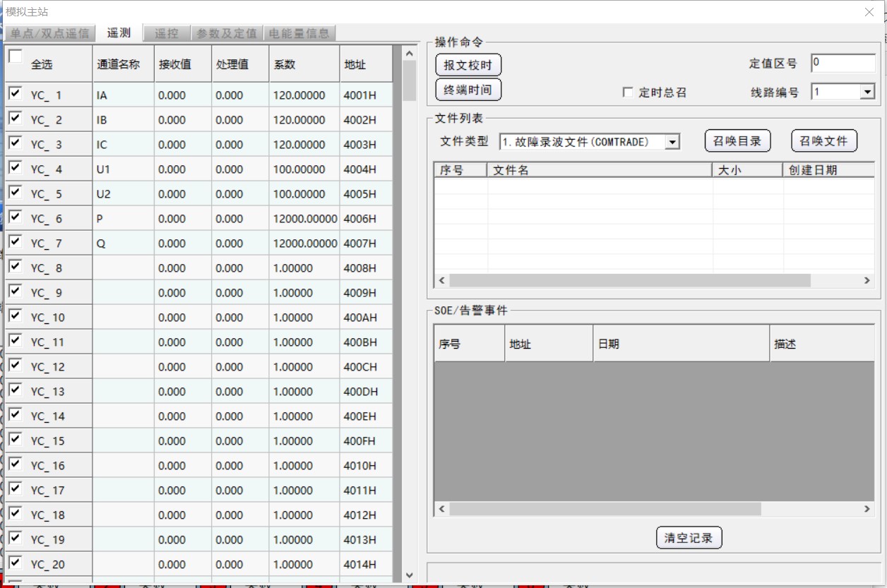Switch to the 单点/双点遥信 tab
The height and width of the screenshot is (588, 887).
coord(49,33)
